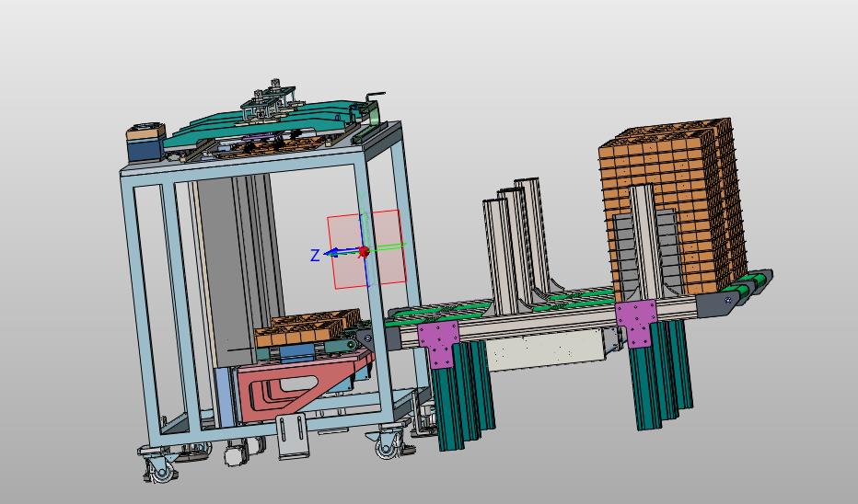
Task: Select the left group of teal conveyor legs
Action: pos(463,395)
